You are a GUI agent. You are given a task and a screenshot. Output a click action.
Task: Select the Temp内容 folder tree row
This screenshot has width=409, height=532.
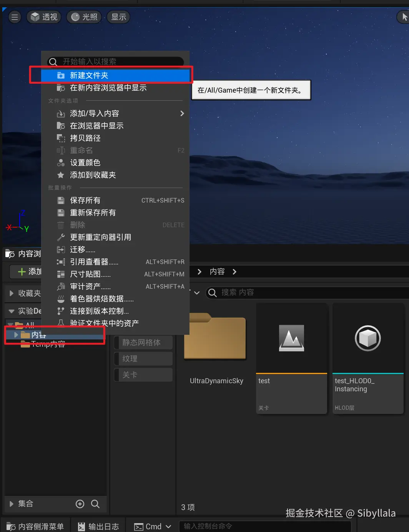[x=55, y=344]
